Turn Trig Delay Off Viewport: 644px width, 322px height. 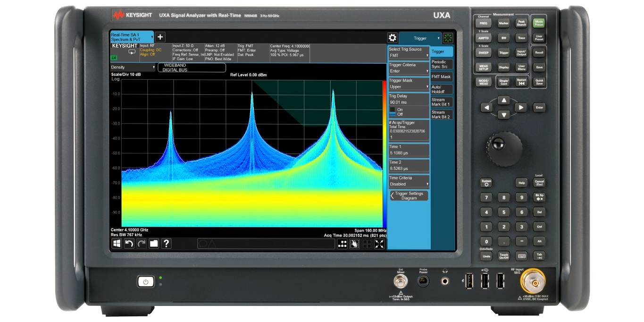pos(401,114)
